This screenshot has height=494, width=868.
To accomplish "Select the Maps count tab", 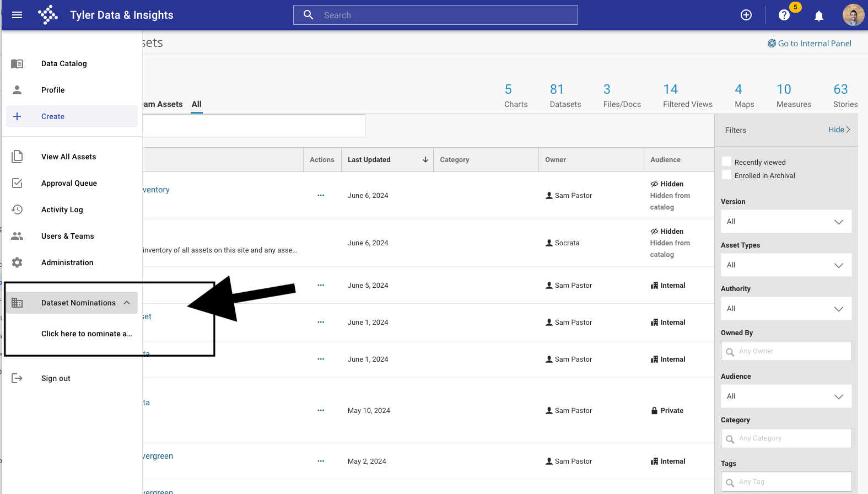I will pyautogui.click(x=745, y=95).
